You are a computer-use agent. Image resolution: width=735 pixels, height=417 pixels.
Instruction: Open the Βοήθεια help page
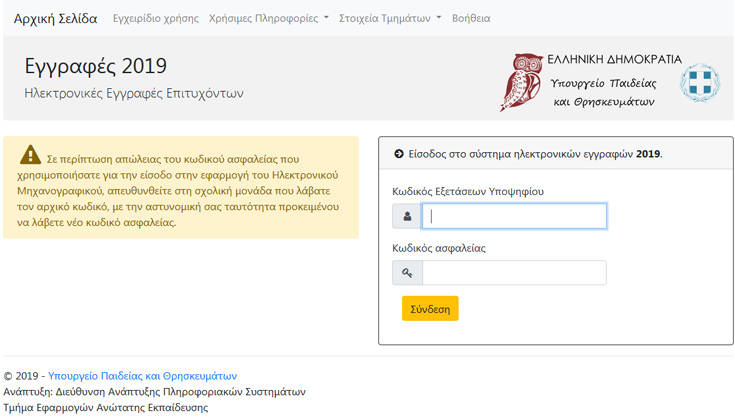pos(471,18)
